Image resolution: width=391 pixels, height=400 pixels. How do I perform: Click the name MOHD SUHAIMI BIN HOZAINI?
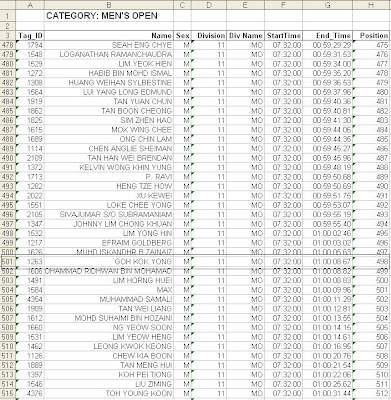(x=123, y=318)
